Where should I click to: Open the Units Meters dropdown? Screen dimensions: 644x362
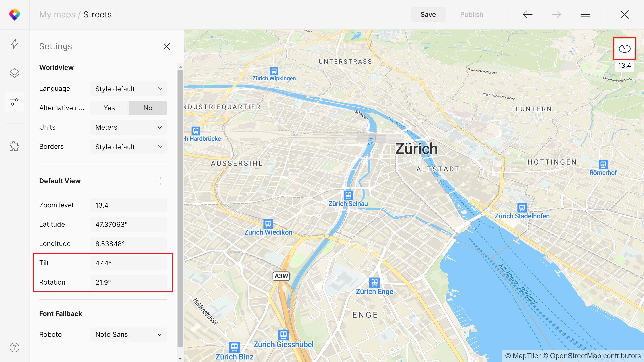coord(129,128)
